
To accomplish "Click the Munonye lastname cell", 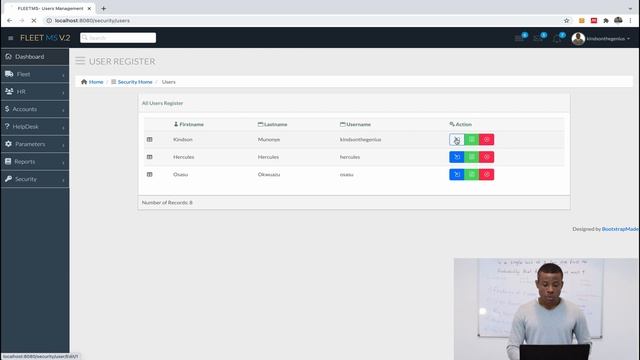I will (x=269, y=140).
